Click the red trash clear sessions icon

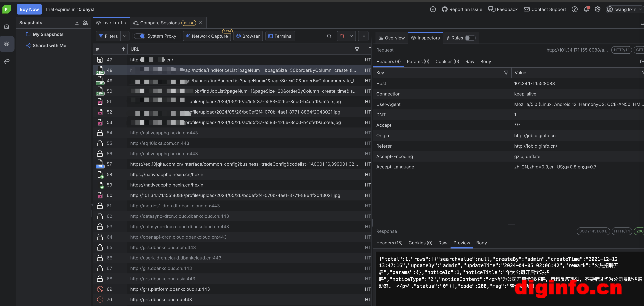point(342,36)
